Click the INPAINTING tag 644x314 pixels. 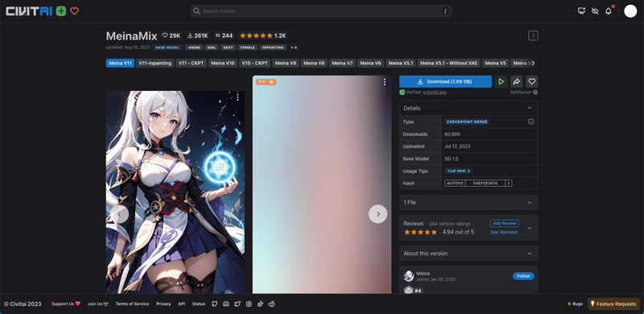point(273,48)
